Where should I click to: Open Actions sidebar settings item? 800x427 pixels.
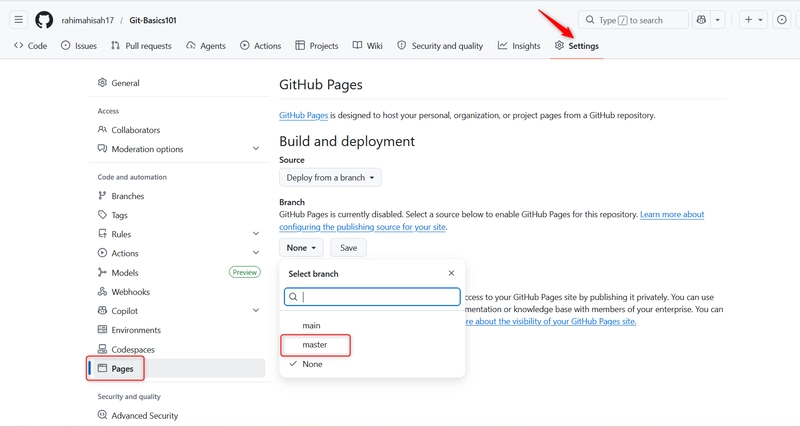click(125, 253)
